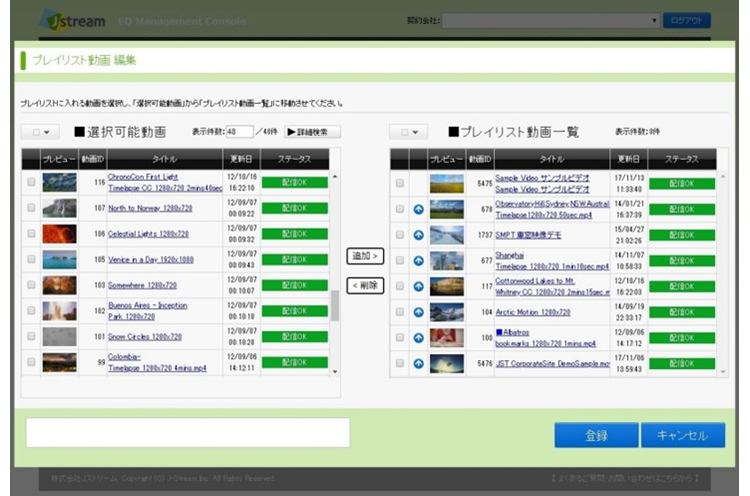Viewport: 750px width, 496px height.
Task: Click the < 削除 remove button
Action: click(365, 286)
